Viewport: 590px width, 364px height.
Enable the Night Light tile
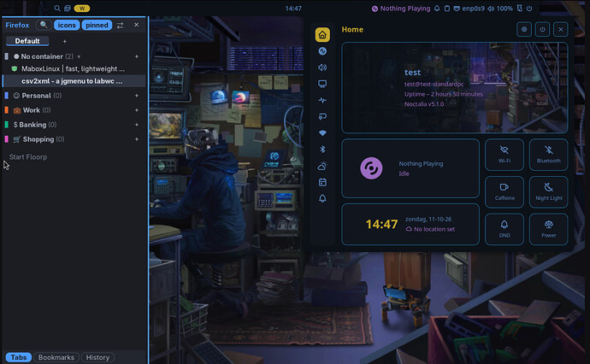click(549, 191)
